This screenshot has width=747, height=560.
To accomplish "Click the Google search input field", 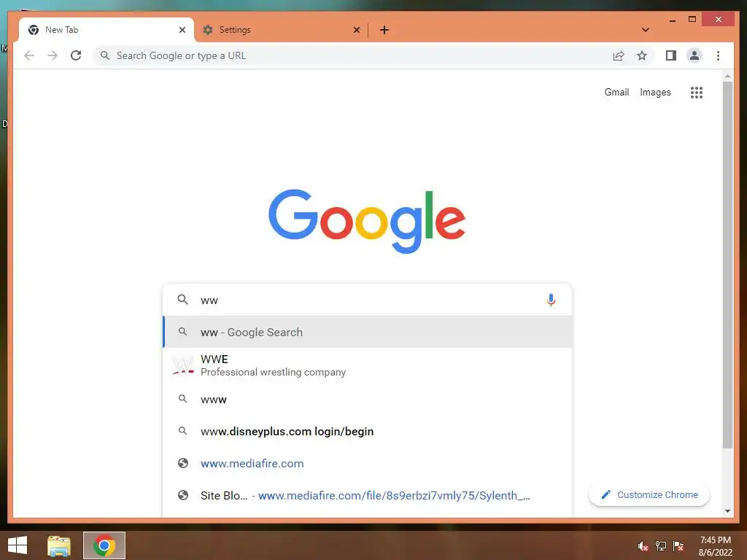I will pos(367,300).
